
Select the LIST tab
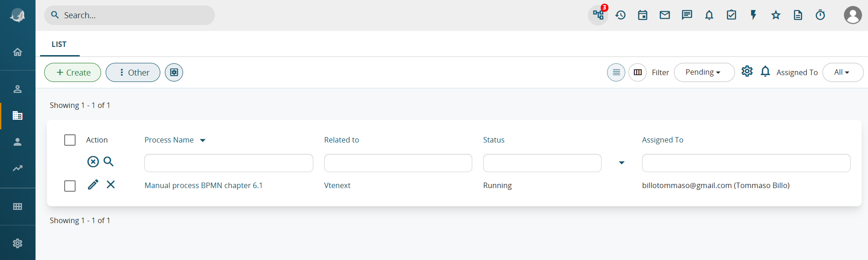pyautogui.click(x=59, y=44)
